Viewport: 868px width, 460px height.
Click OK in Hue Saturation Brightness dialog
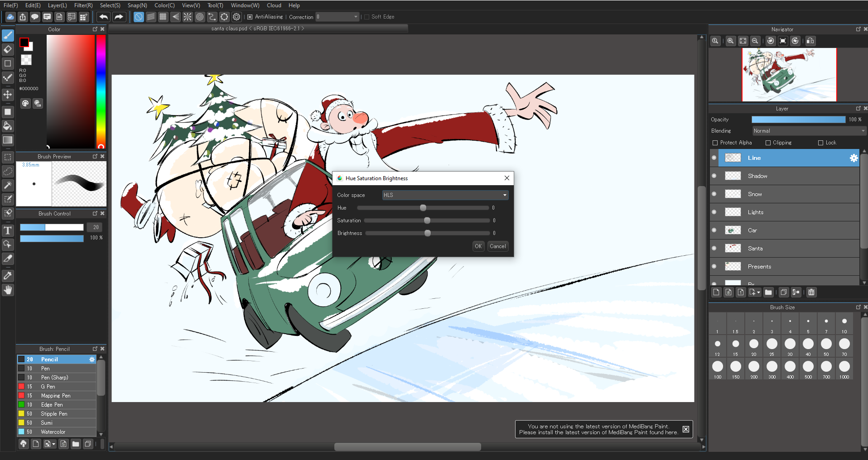click(x=478, y=246)
